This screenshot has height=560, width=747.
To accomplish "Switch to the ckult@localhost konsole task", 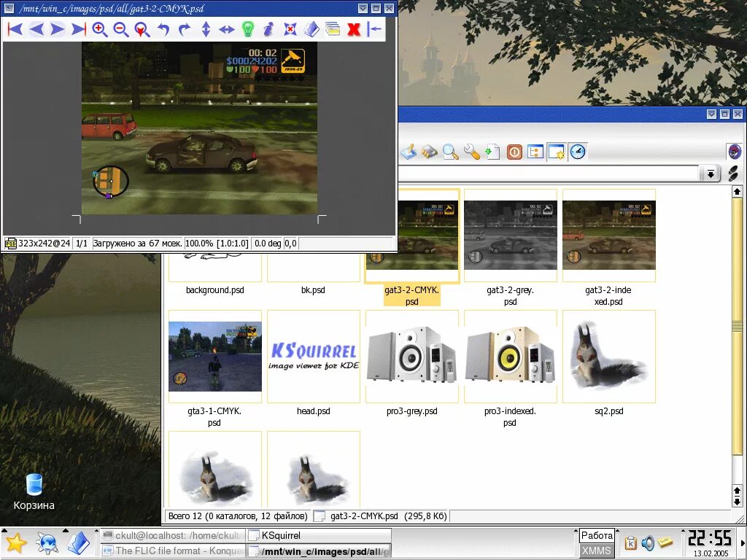I will tap(175, 534).
